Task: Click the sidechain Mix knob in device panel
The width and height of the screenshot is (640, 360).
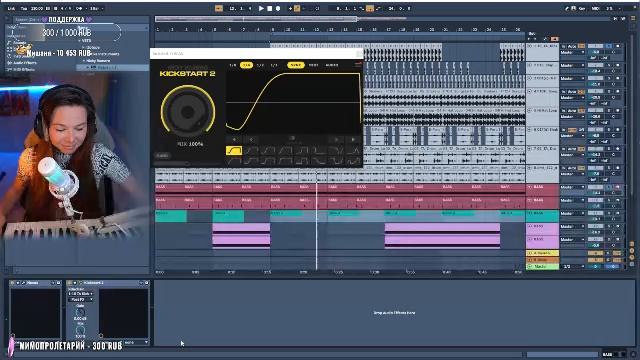Action: [x=80, y=330]
